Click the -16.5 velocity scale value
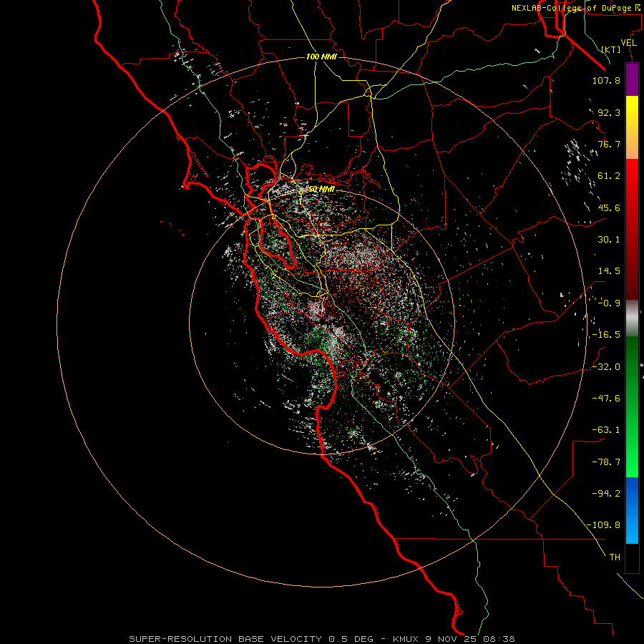Screen dimensions: 644x644 click(606, 335)
